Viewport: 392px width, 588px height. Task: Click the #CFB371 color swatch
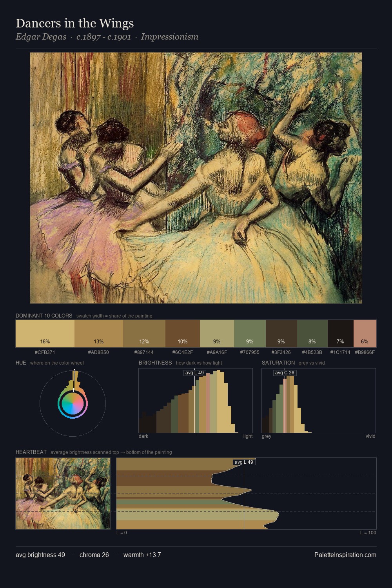click(x=45, y=334)
